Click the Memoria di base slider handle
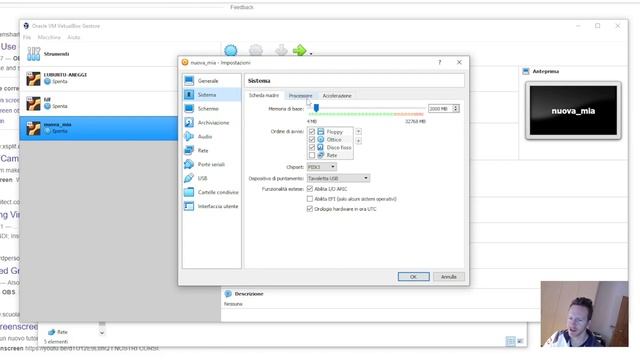 pos(316,108)
